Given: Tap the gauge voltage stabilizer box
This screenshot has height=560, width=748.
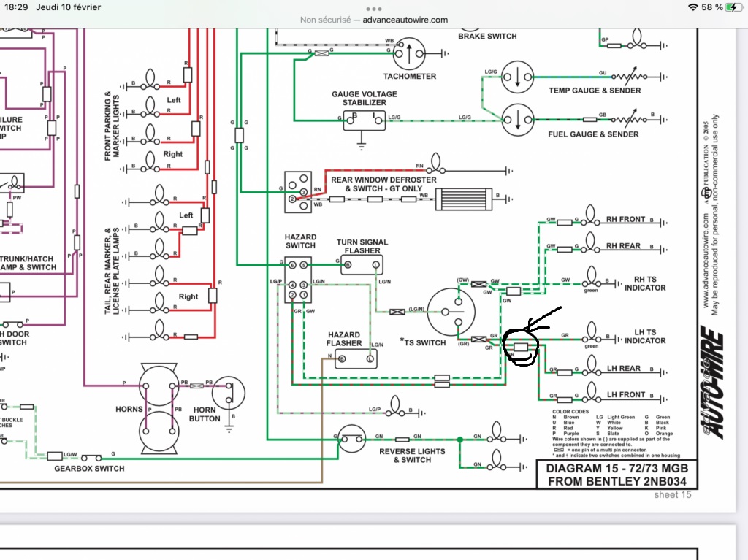Looking at the screenshot, I should tap(365, 120).
